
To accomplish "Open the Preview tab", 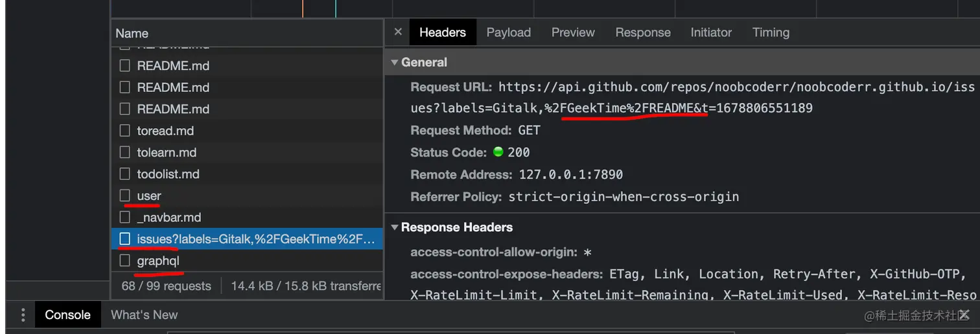I will (x=573, y=32).
